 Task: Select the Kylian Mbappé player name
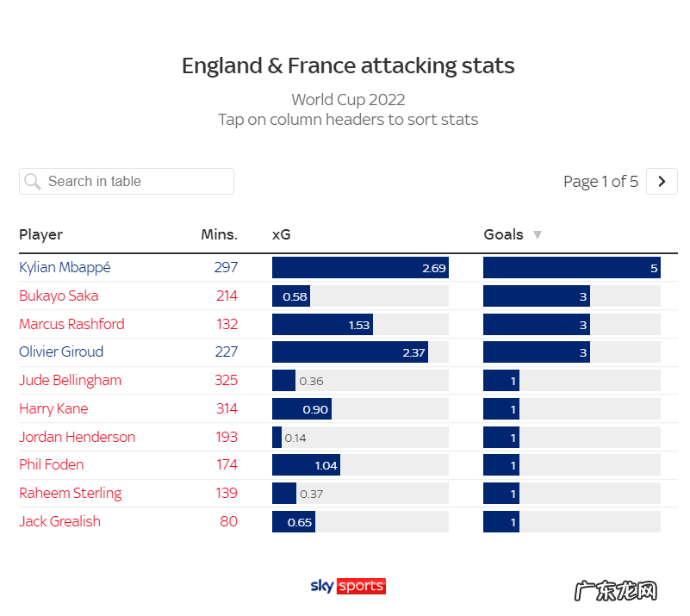coord(65,267)
